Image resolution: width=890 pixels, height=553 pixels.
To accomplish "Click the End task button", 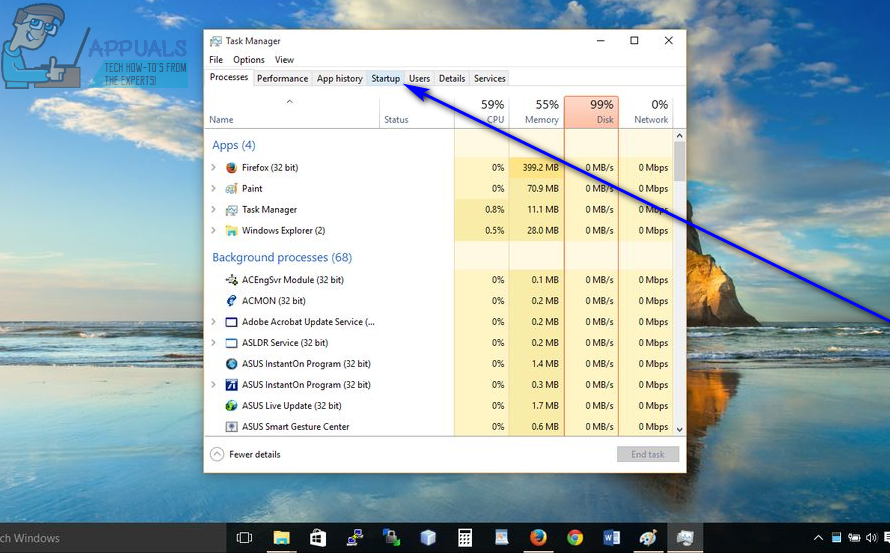I will 648,454.
